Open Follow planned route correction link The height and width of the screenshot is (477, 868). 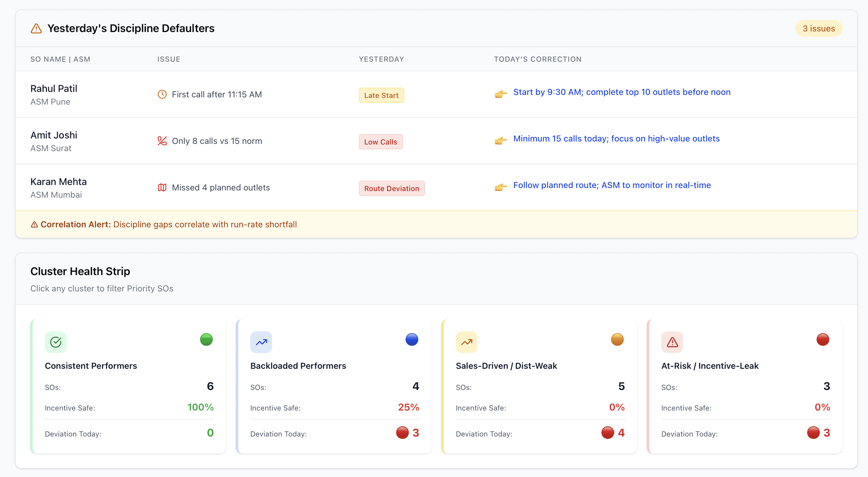(612, 185)
